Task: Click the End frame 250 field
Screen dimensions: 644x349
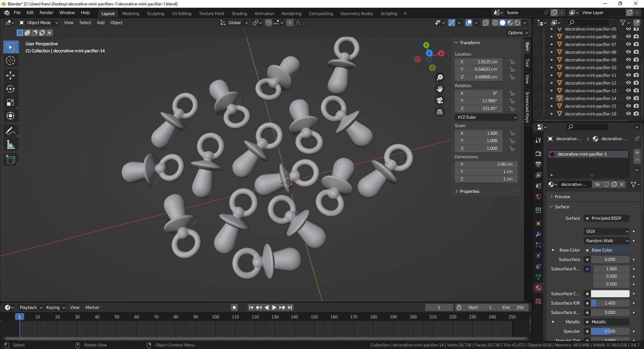Action: pos(513,307)
